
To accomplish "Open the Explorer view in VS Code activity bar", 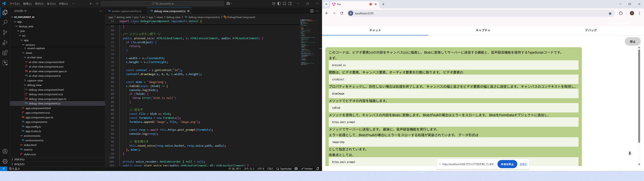I will click(5, 12).
